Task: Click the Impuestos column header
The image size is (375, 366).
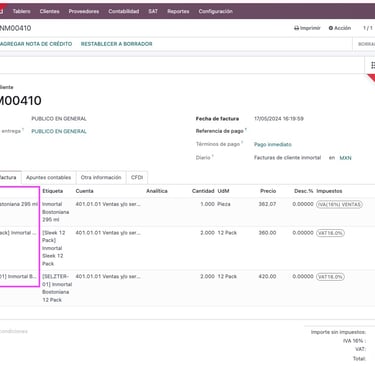Action: click(x=329, y=191)
